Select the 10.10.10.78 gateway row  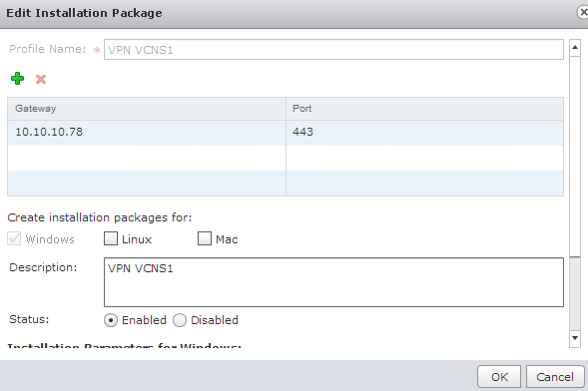(x=286, y=133)
